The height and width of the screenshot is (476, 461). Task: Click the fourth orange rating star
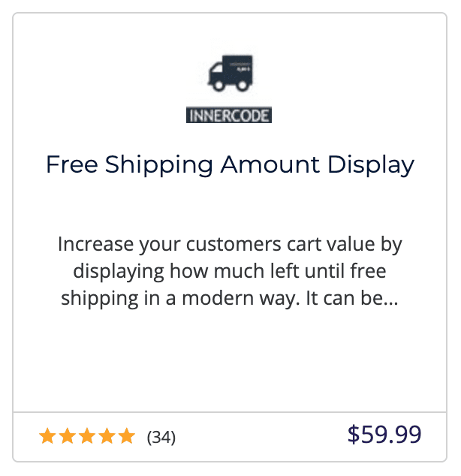click(x=107, y=436)
